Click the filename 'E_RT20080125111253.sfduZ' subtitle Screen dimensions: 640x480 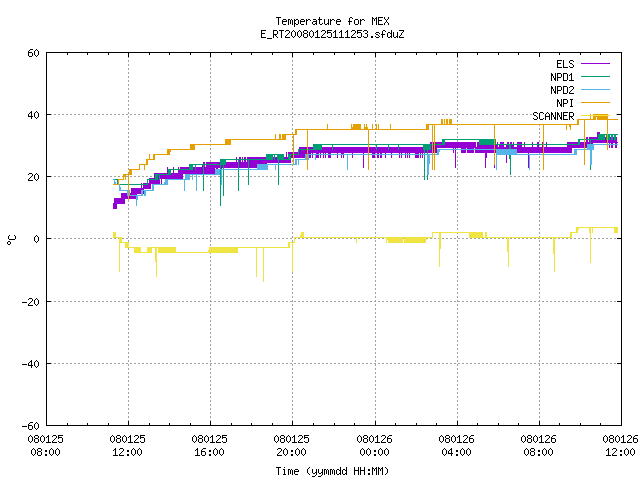tap(332, 34)
